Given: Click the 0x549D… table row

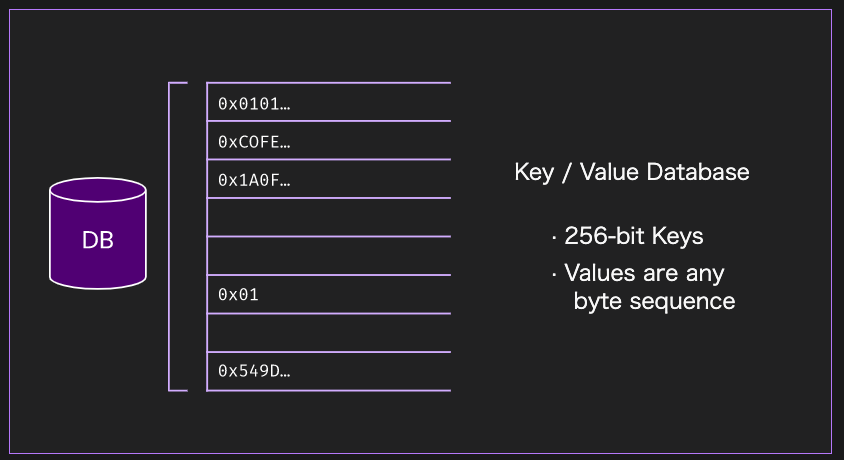Looking at the screenshot, I should [x=329, y=371].
